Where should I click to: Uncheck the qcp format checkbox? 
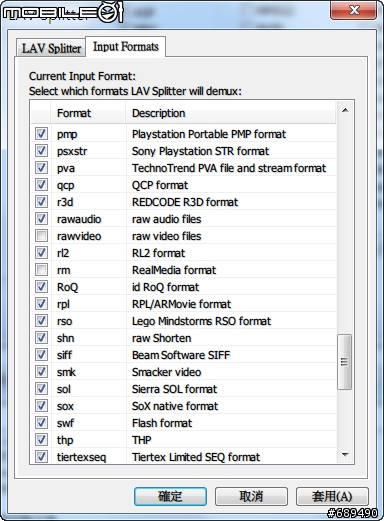(41, 185)
